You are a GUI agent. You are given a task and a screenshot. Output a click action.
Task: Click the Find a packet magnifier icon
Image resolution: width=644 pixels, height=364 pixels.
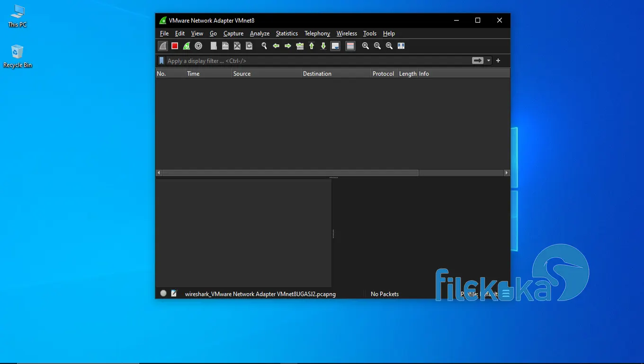click(264, 46)
